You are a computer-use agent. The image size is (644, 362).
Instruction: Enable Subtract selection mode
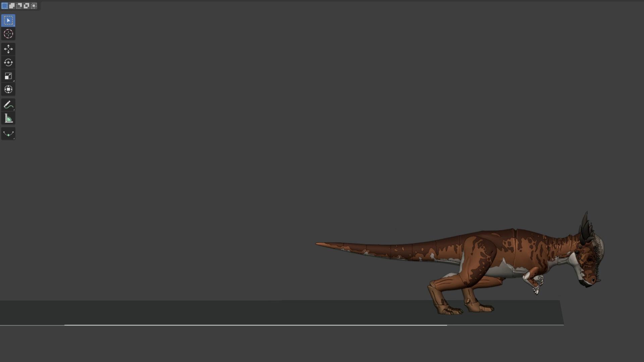[x=19, y=6]
